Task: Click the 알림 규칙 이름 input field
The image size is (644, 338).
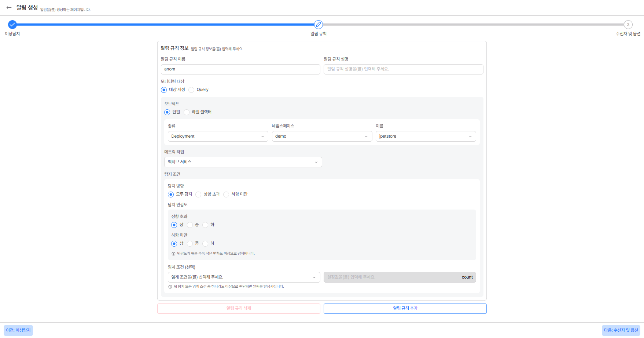Action: (x=240, y=69)
